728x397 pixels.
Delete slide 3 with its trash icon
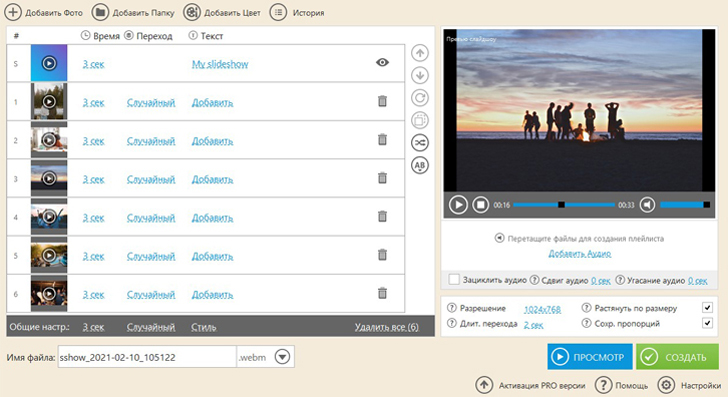pyautogui.click(x=382, y=178)
